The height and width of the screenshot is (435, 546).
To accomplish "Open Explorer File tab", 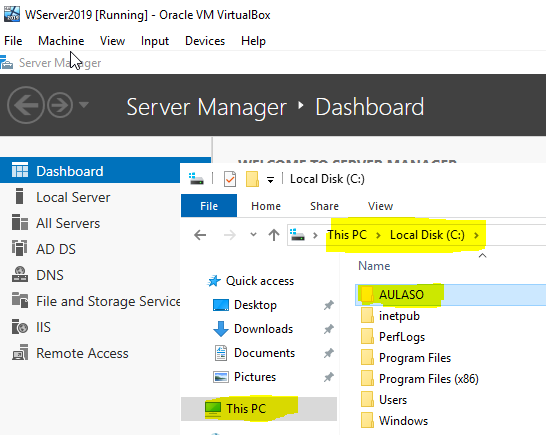I will point(209,206).
